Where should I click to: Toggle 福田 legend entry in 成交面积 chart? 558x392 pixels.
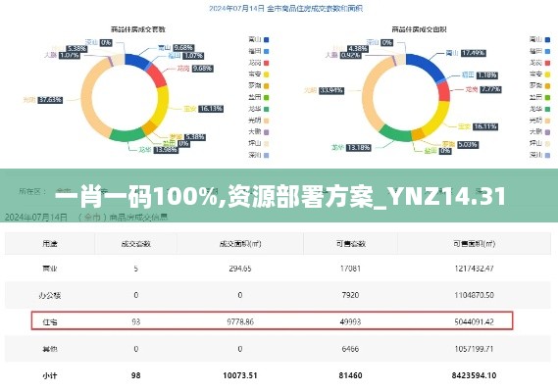coord(539,51)
